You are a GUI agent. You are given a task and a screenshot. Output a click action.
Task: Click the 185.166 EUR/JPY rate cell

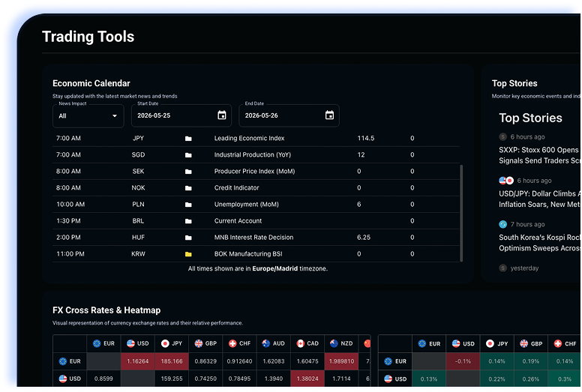(x=172, y=361)
